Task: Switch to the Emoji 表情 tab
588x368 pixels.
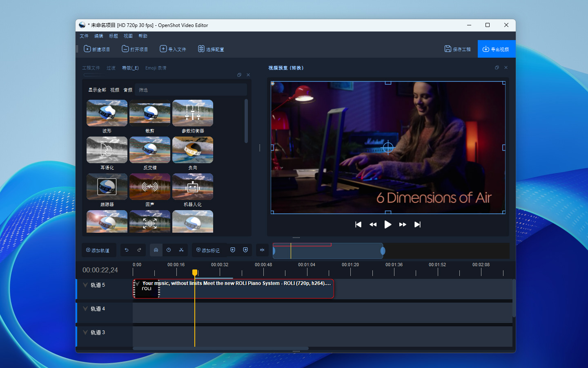Action: point(156,68)
